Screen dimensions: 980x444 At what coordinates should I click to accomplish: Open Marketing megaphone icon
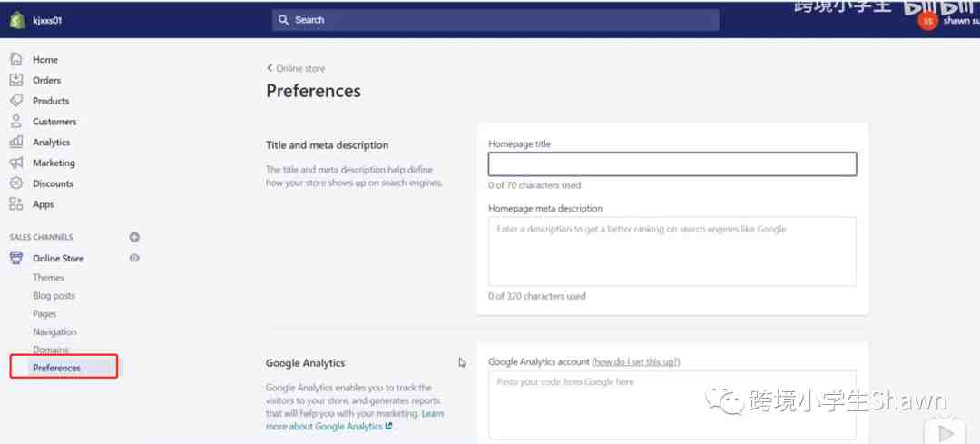(x=16, y=163)
